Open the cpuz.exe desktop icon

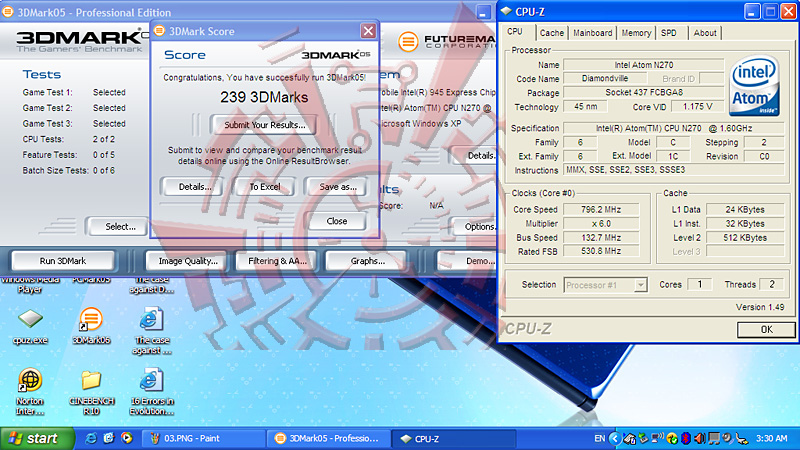[x=30, y=319]
